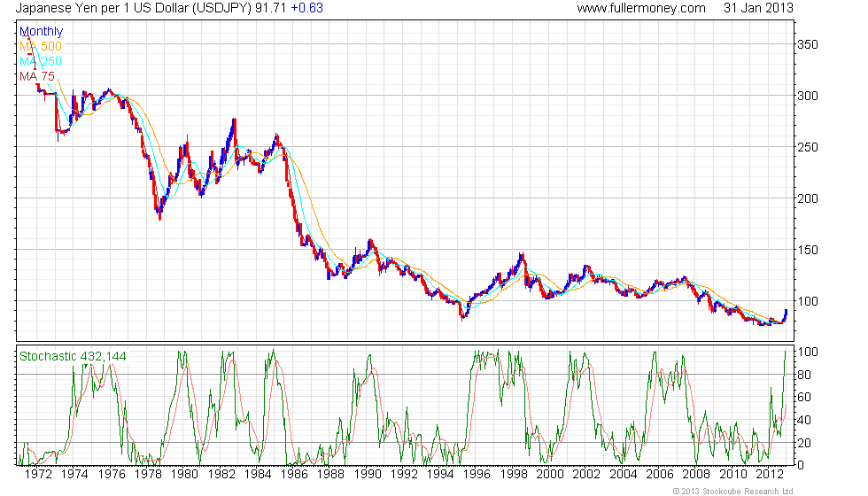868x496 pixels.
Task: Click the year label 2010
Action: pyautogui.click(x=732, y=475)
